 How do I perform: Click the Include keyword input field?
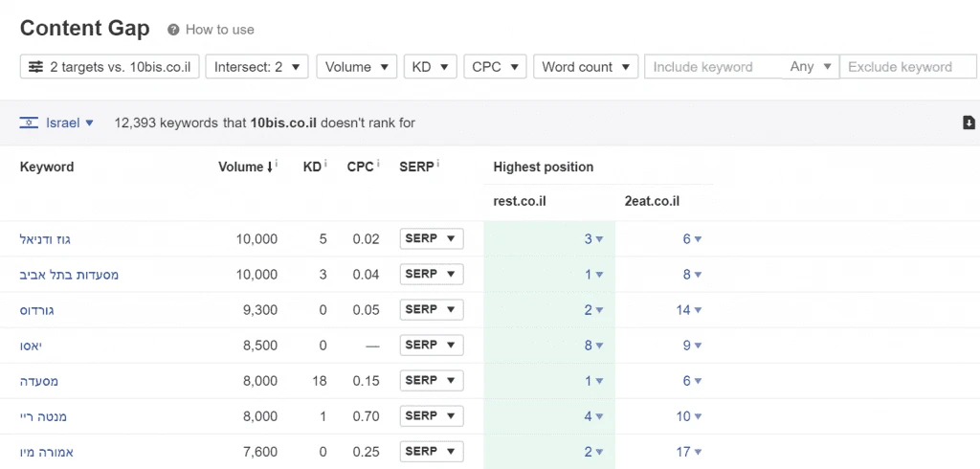(x=713, y=67)
